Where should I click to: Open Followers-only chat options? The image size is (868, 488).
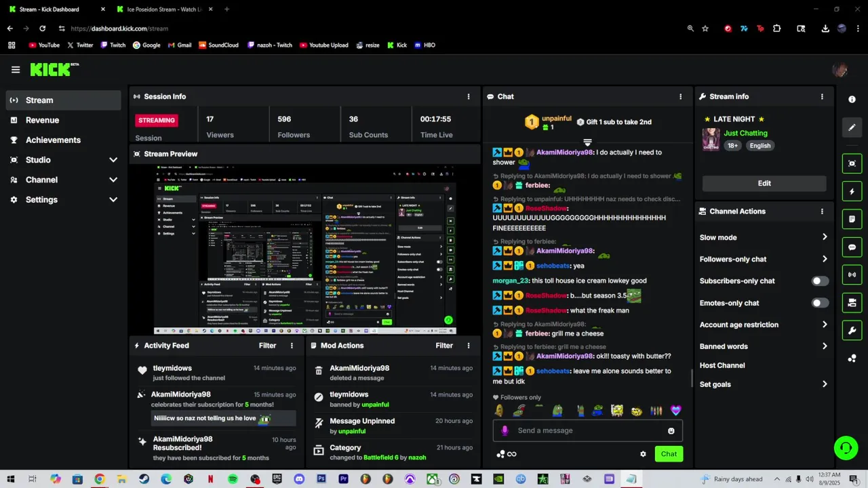pyautogui.click(x=764, y=259)
